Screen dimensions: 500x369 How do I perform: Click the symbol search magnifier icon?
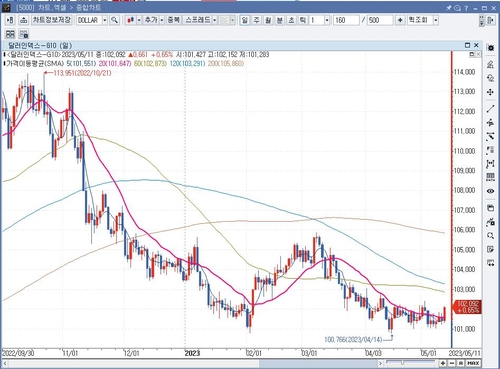tap(114, 20)
